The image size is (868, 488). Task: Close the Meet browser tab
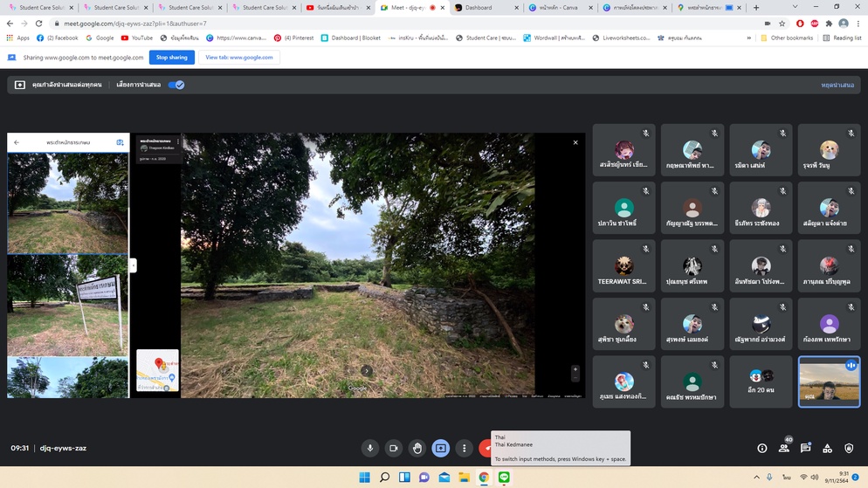[443, 8]
